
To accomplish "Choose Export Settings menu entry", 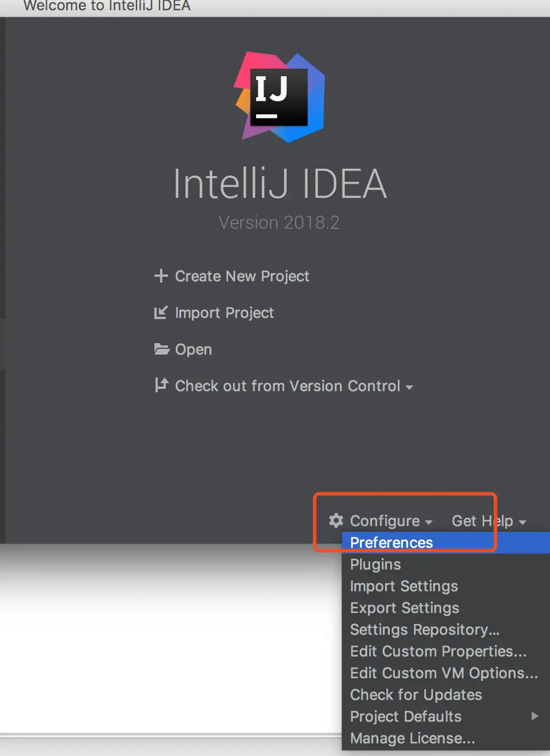I will pyautogui.click(x=404, y=608).
